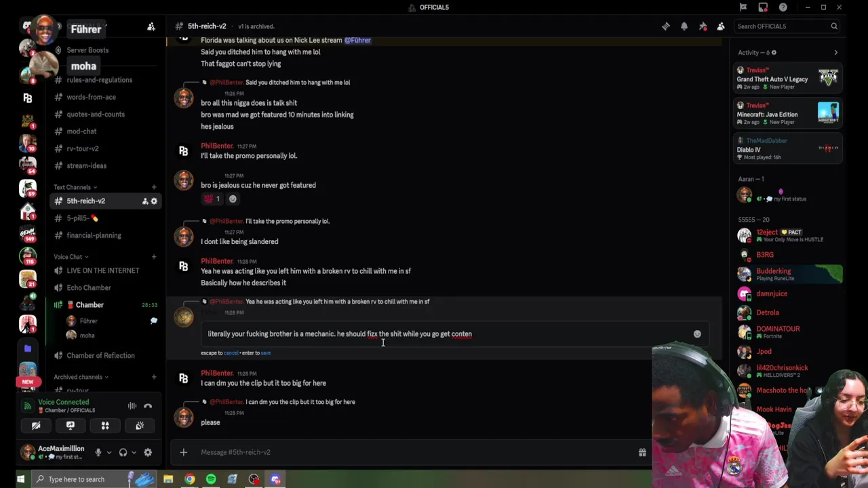Collapse the Text Channels category
This screenshot has width=868, height=488.
[x=75, y=187]
